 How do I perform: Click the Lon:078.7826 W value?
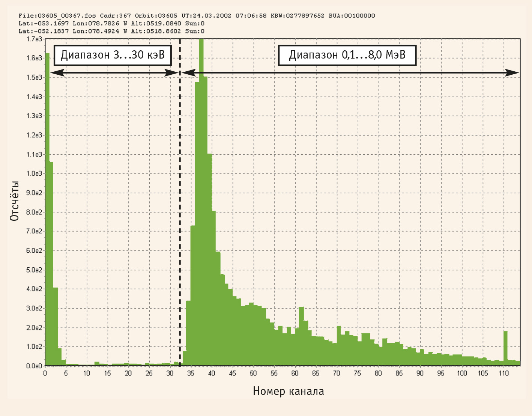tap(100, 24)
